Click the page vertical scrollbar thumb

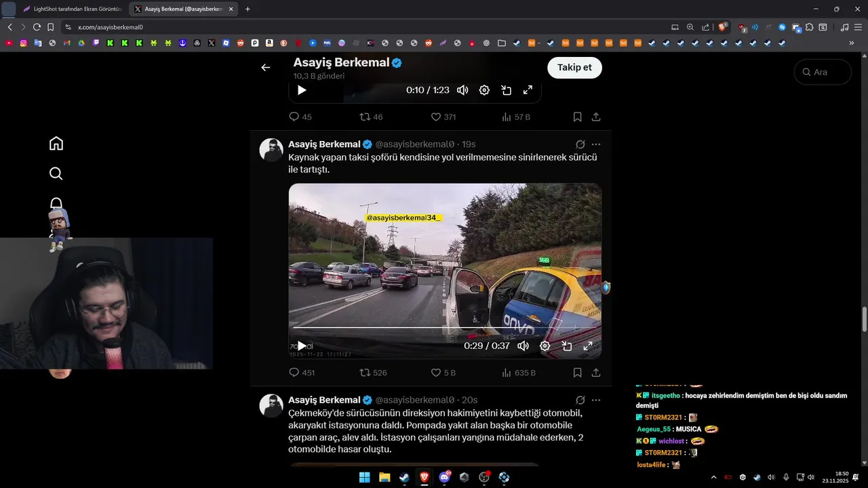click(864, 319)
